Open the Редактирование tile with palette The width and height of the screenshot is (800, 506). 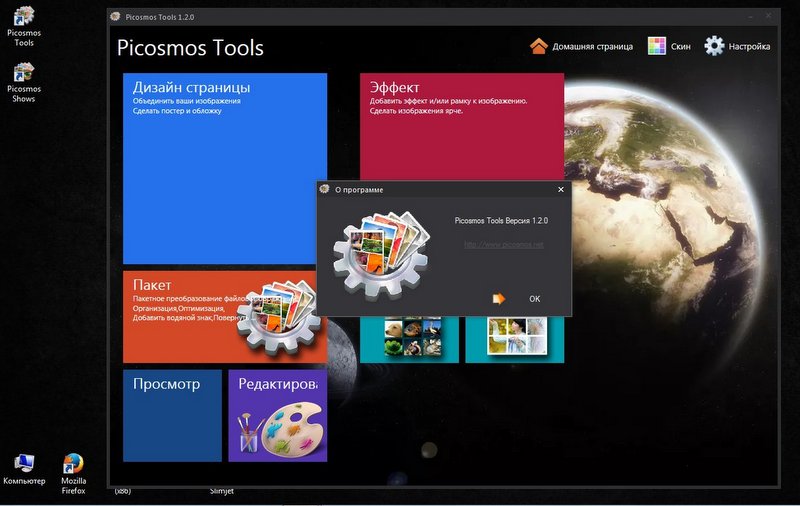(x=278, y=415)
